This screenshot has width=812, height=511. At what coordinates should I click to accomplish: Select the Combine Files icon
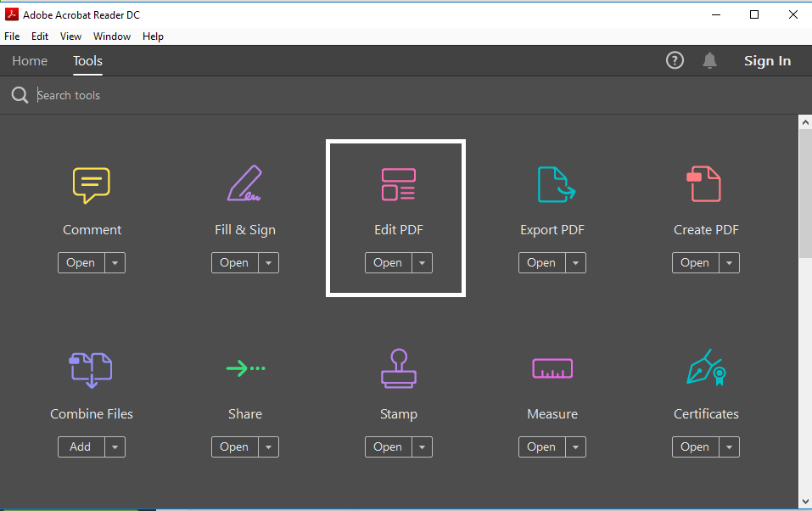point(91,370)
